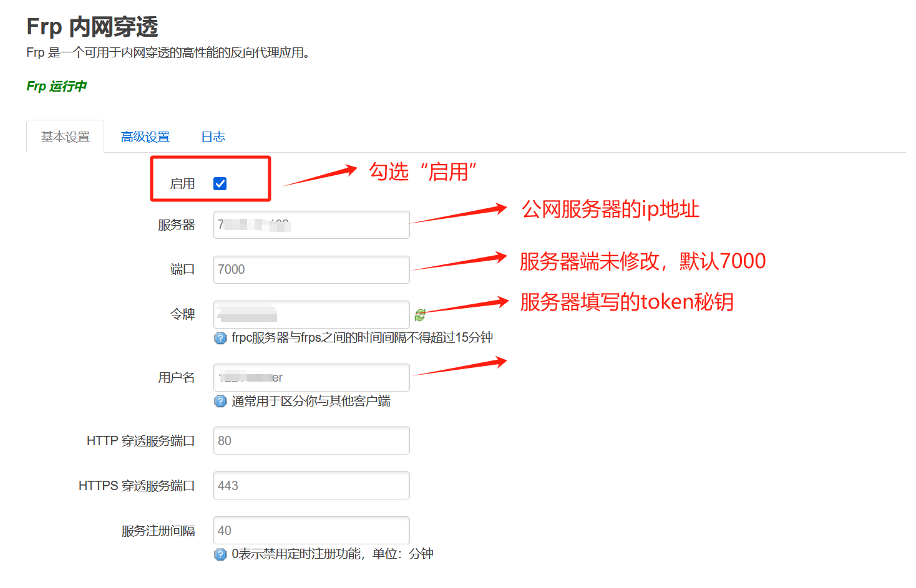
Task: Click the Frp 运行中 status text
Action: click(56, 86)
